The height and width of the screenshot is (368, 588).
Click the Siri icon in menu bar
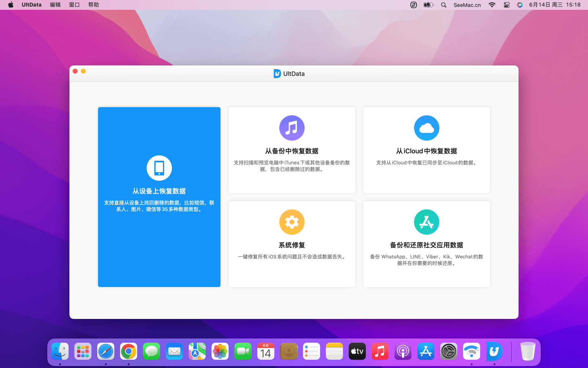pos(520,5)
